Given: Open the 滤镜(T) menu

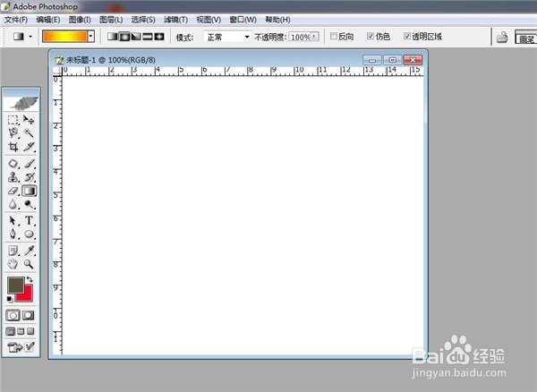Looking at the screenshot, I should [x=175, y=20].
